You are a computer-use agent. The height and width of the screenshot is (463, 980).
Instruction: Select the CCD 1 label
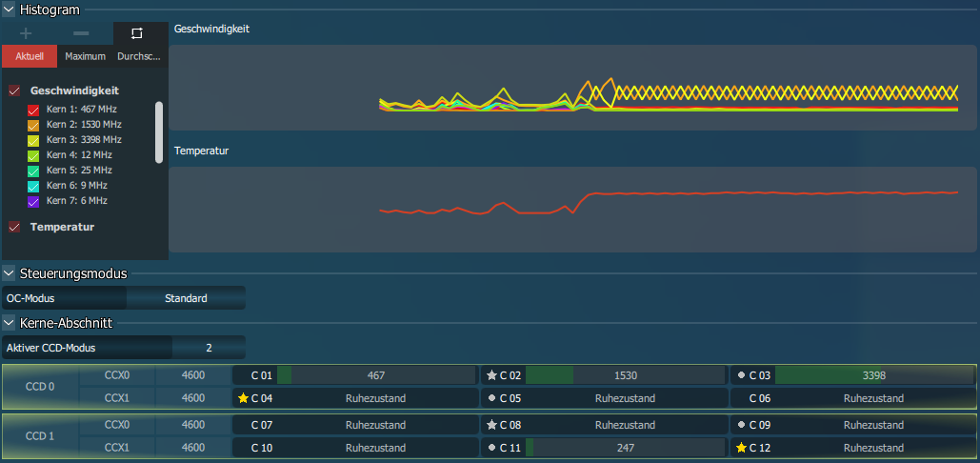(x=40, y=436)
